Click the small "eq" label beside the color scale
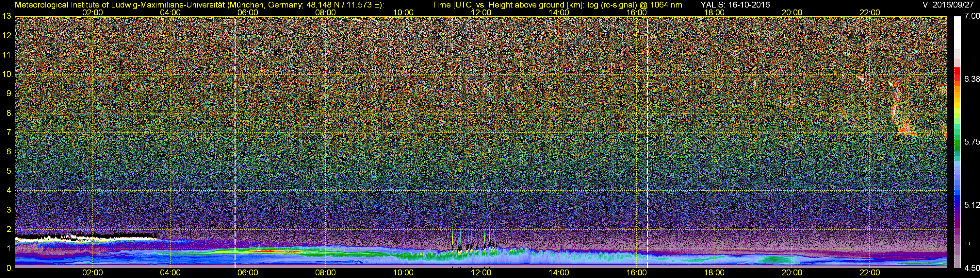The image size is (980, 278). pyautogui.click(x=968, y=243)
